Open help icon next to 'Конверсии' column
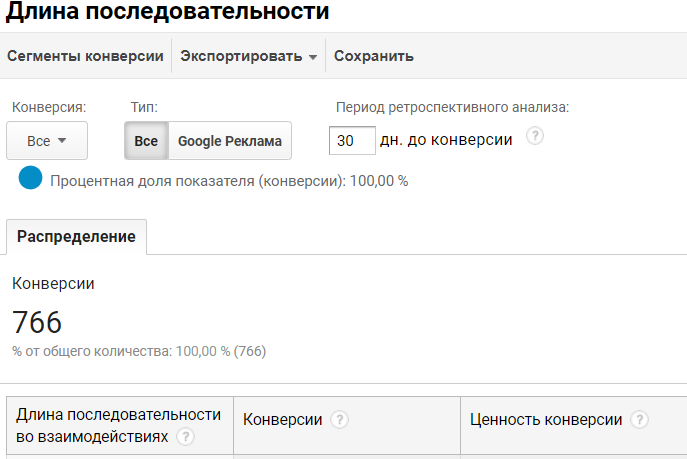687x459 pixels. pos(340,420)
